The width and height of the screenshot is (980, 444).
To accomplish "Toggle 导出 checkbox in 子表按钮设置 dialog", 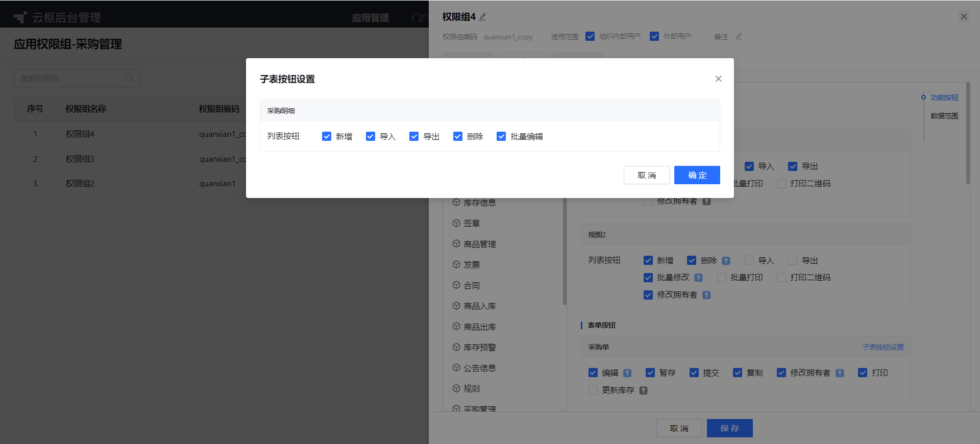I will point(414,136).
